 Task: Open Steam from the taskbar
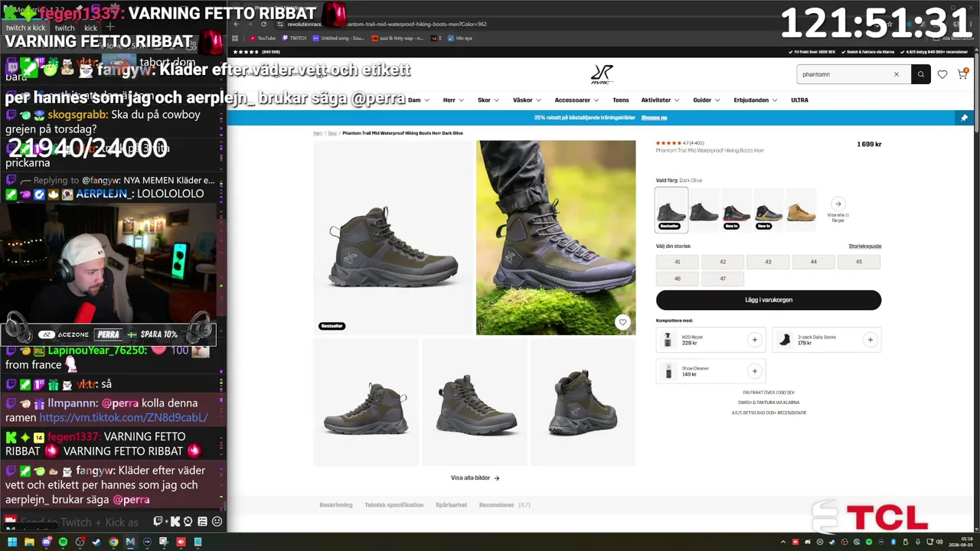tap(96, 542)
